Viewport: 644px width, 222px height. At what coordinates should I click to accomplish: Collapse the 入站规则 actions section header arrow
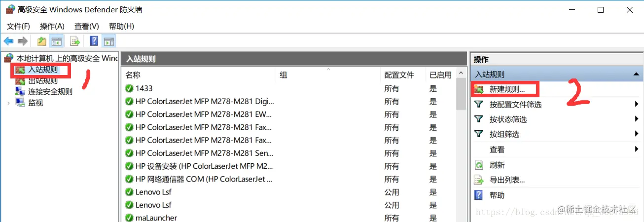click(636, 74)
